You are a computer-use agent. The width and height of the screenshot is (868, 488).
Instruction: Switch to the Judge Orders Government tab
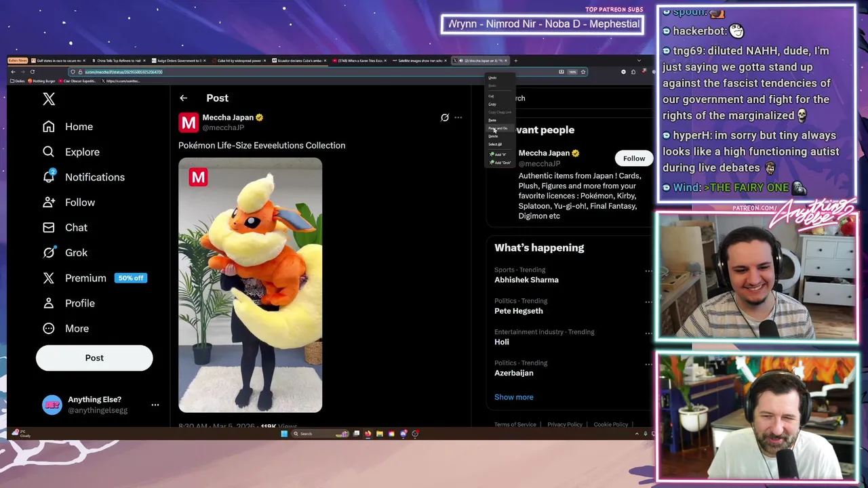pyautogui.click(x=178, y=60)
